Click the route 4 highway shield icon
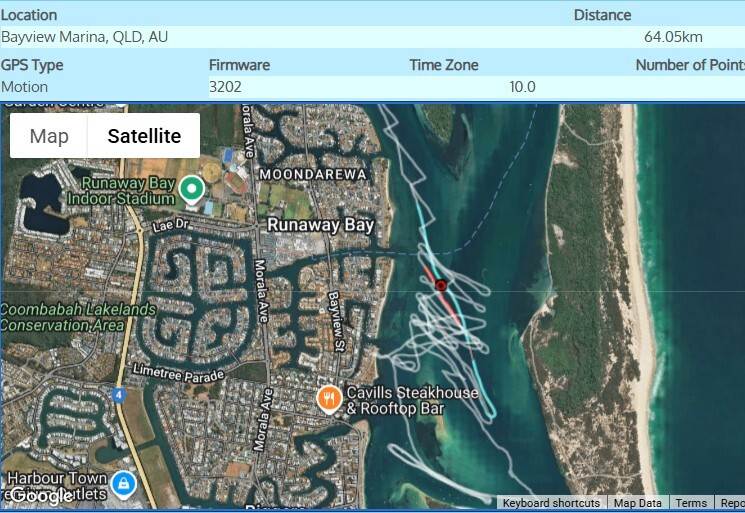The image size is (745, 513). point(119,395)
